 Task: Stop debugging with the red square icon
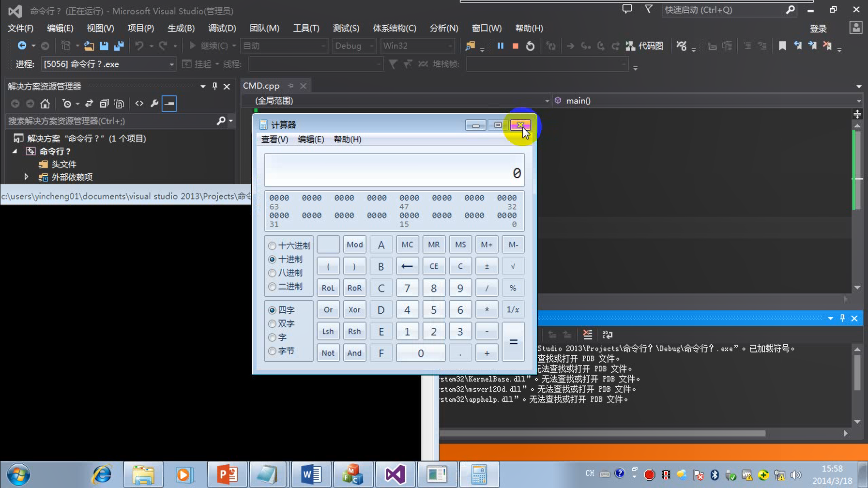(x=515, y=46)
